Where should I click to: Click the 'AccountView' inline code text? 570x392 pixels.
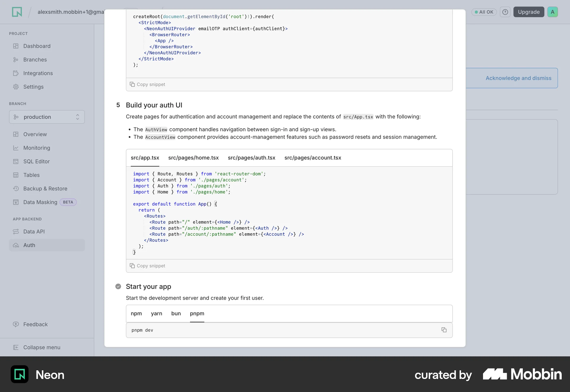click(x=160, y=137)
